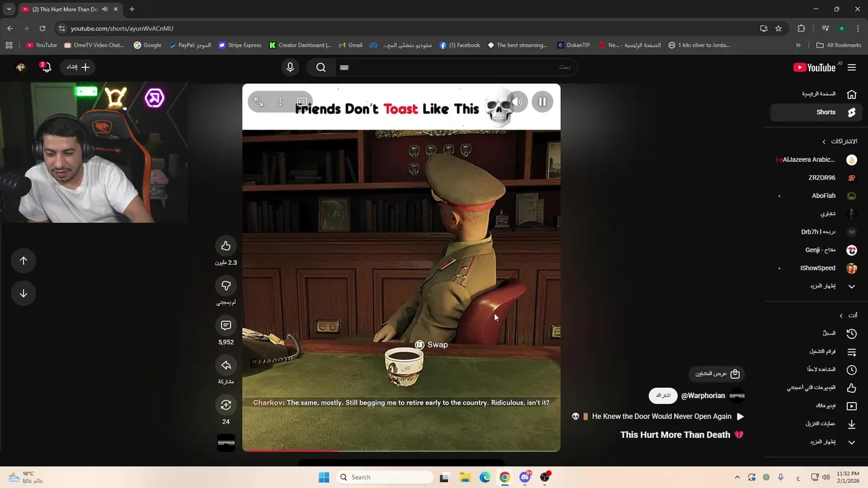
Task: Mute the Short's volume speaker
Action: pyautogui.click(x=517, y=102)
